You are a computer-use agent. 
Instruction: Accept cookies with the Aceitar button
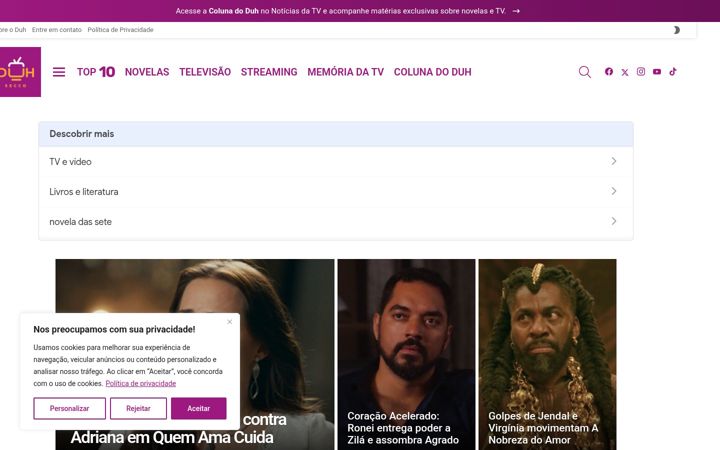point(198,408)
